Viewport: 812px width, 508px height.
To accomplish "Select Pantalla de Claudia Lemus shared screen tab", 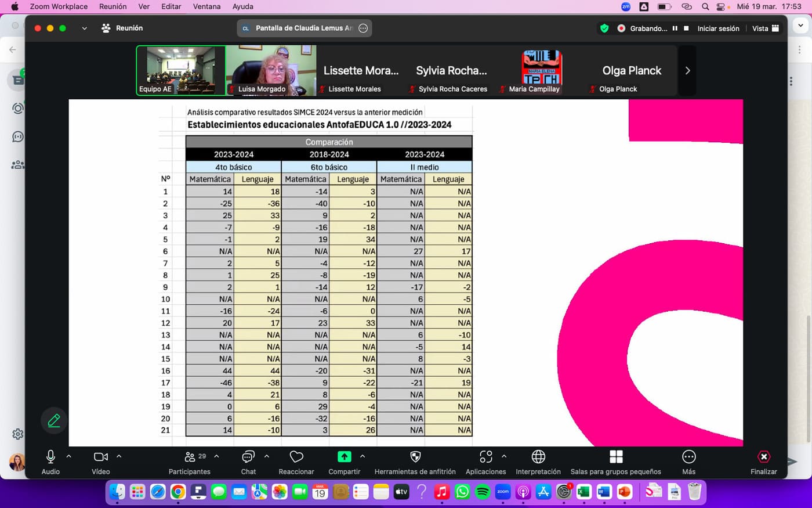I will pos(304,28).
